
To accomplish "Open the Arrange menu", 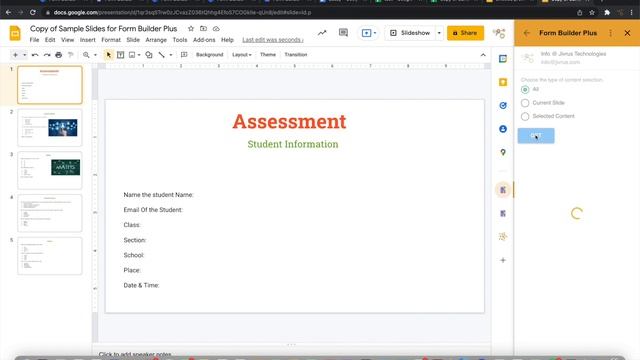I will click(x=156, y=40).
